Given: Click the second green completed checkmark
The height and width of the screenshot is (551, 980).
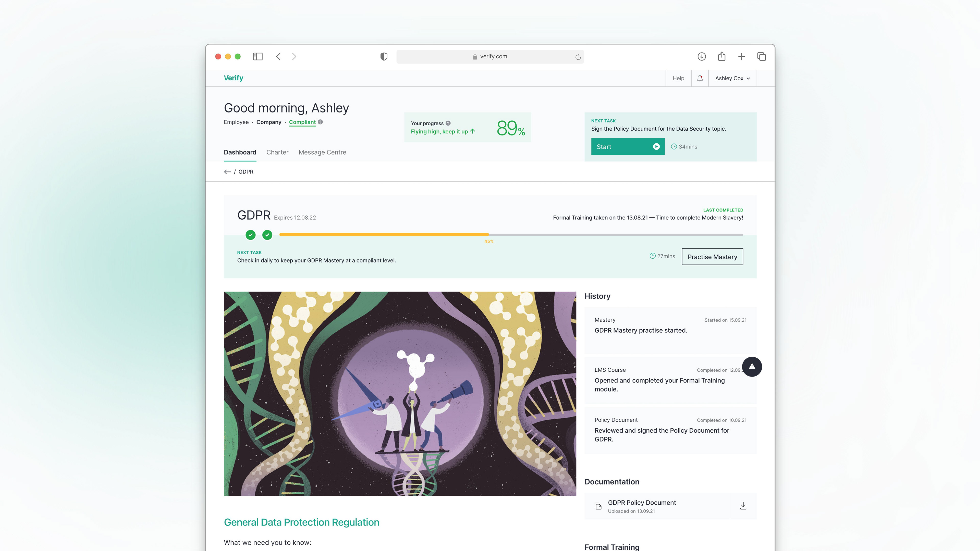Looking at the screenshot, I should click(x=267, y=235).
